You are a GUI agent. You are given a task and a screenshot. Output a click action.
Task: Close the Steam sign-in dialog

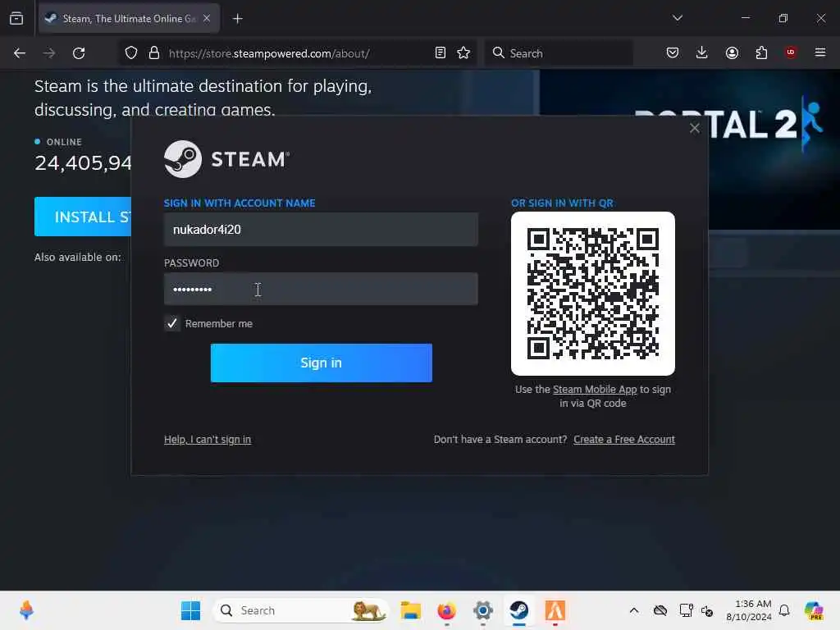(x=695, y=128)
